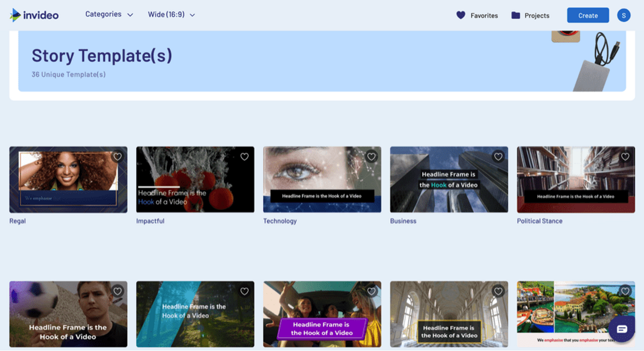Click the Political Stance template name

[539, 221]
